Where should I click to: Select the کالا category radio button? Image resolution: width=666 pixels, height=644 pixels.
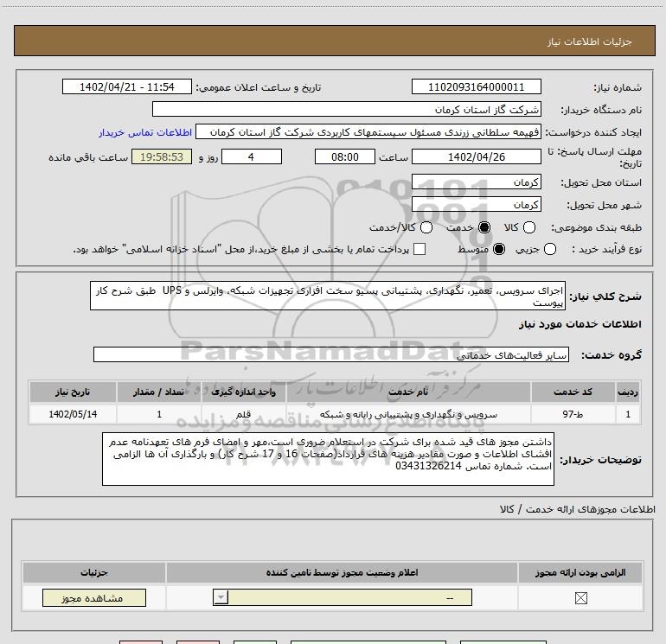(528, 227)
